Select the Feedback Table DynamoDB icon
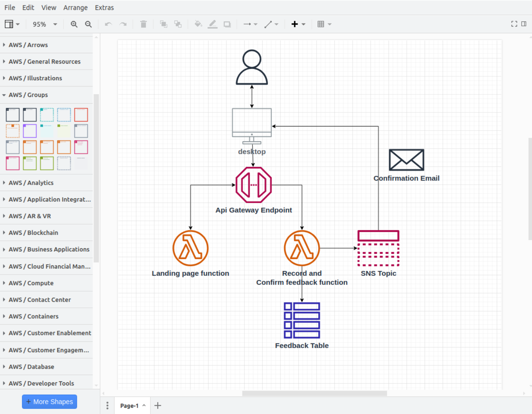 (x=302, y=321)
